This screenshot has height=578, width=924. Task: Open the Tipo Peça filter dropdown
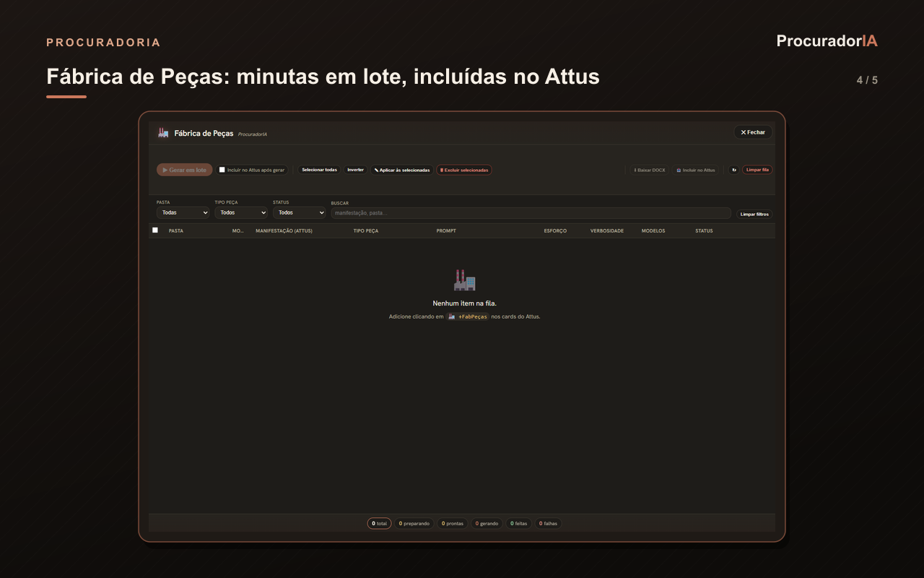tap(241, 212)
